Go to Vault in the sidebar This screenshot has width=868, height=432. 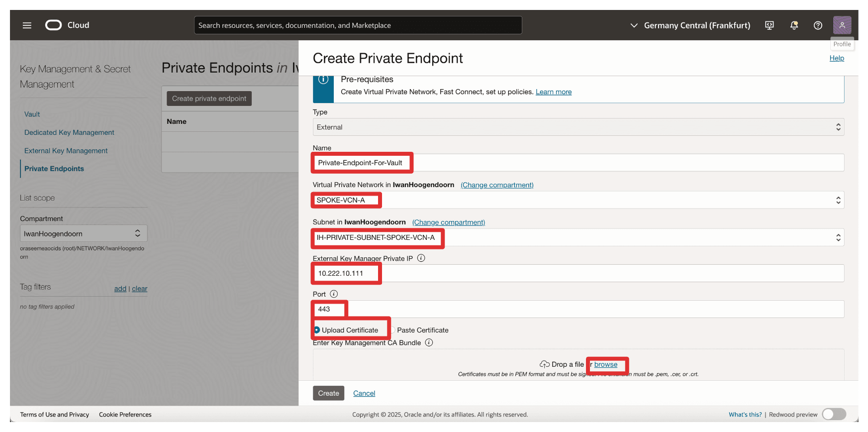click(x=32, y=114)
